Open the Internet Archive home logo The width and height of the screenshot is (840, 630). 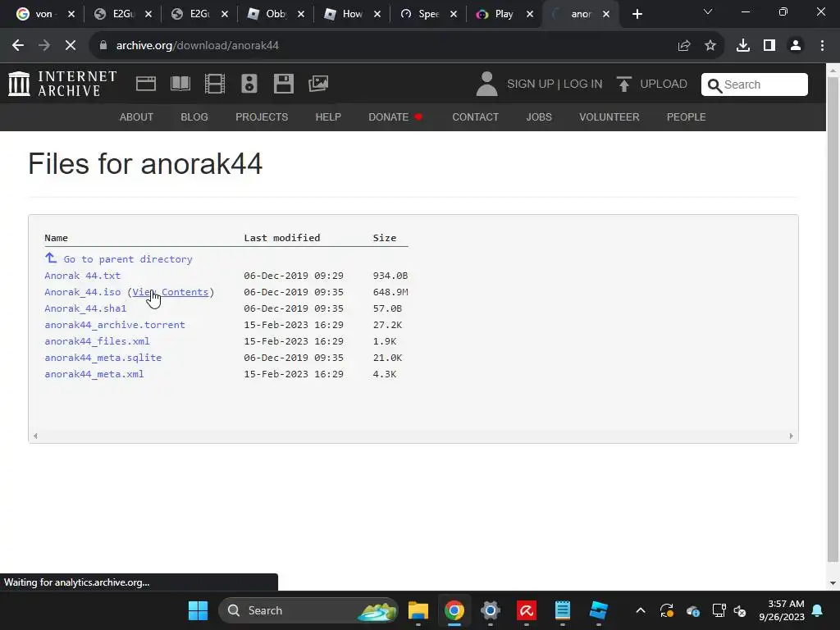(62, 84)
